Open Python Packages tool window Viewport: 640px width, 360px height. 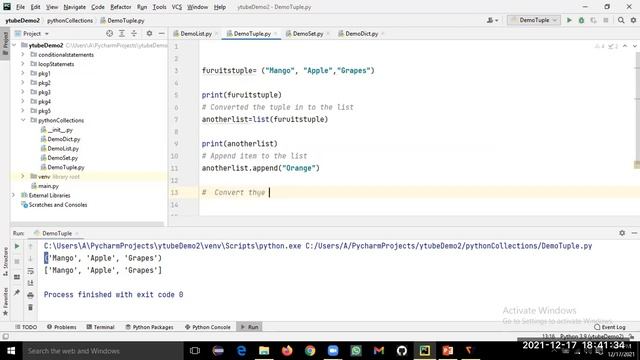tap(149, 327)
